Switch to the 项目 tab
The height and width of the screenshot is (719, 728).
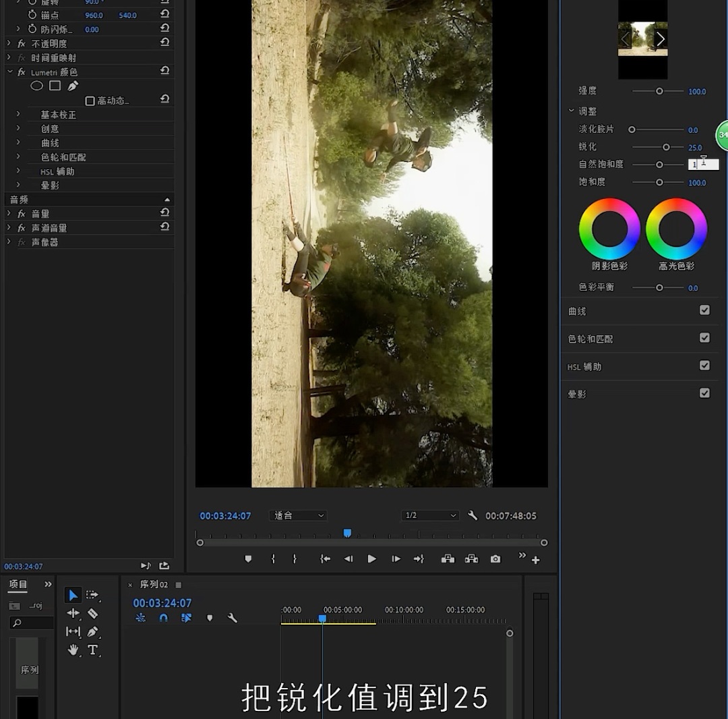17,584
